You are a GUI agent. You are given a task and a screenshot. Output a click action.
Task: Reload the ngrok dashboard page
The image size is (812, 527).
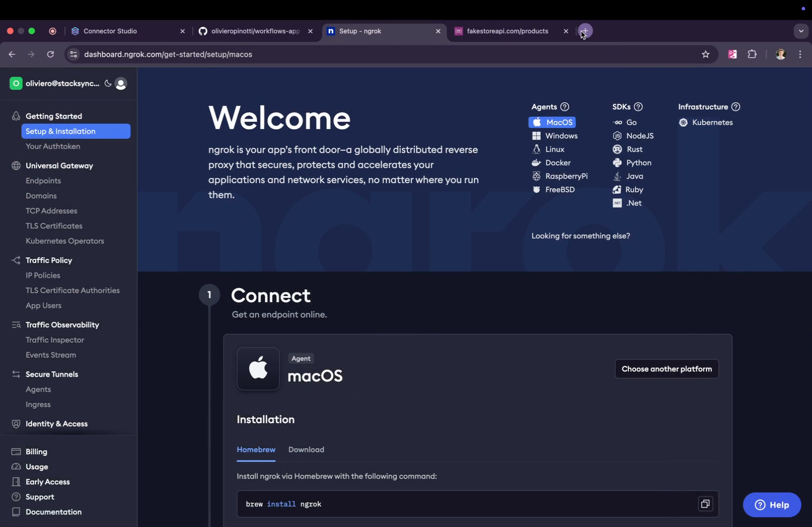(x=50, y=54)
